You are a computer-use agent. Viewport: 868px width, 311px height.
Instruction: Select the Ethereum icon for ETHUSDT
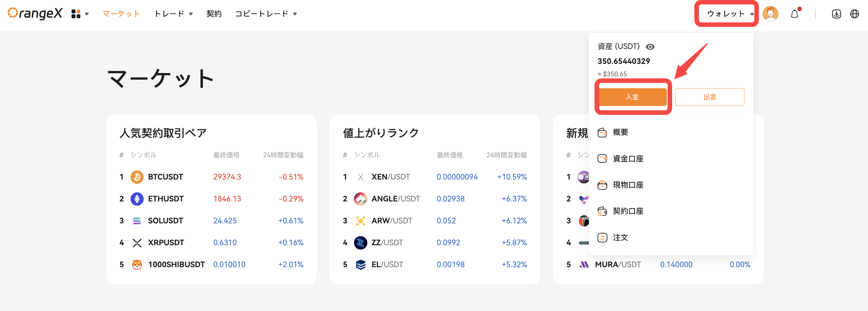point(137,199)
